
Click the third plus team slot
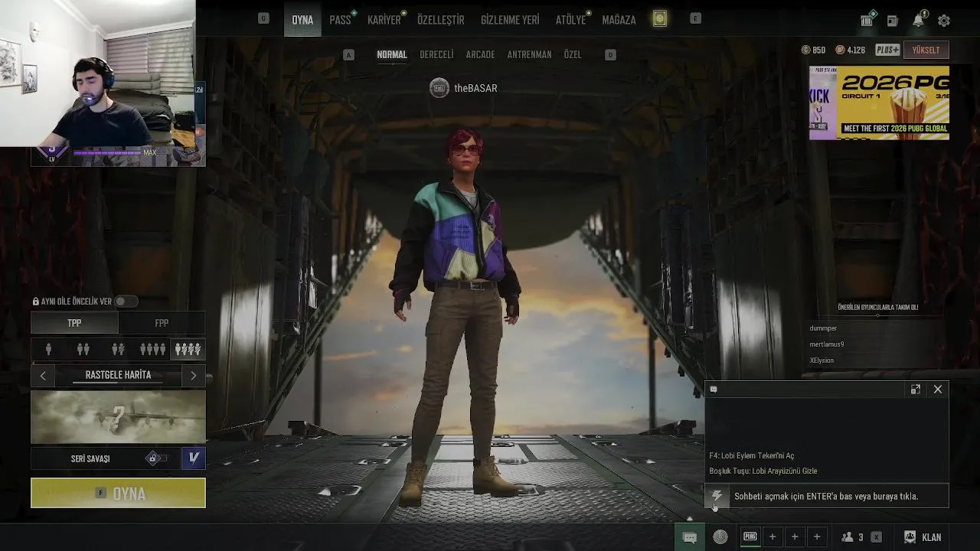817,537
